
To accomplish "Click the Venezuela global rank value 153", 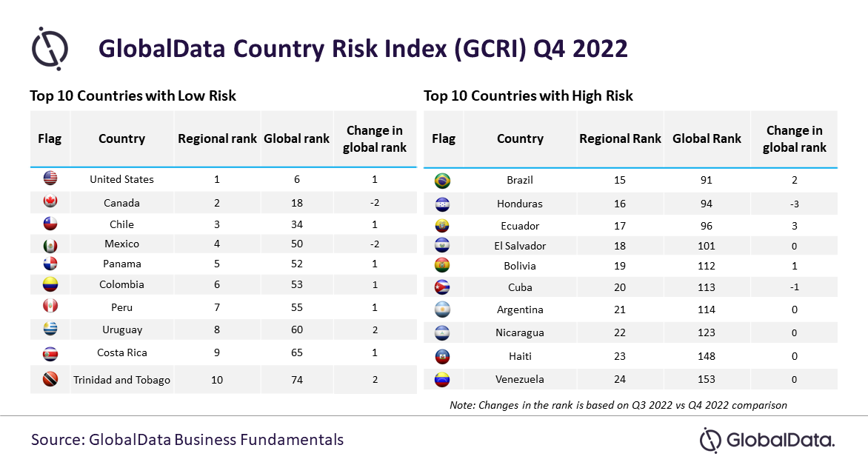I will click(707, 379).
